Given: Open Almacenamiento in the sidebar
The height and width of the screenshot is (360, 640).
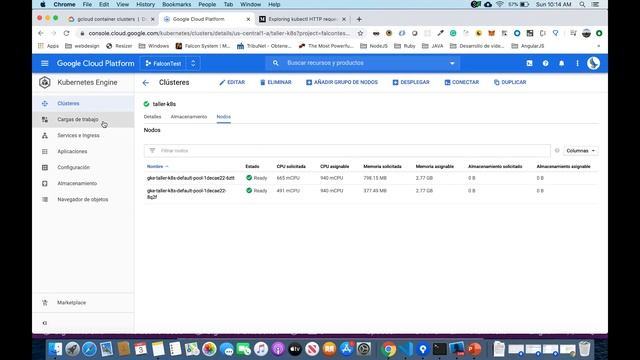Looking at the screenshot, I should [83, 183].
